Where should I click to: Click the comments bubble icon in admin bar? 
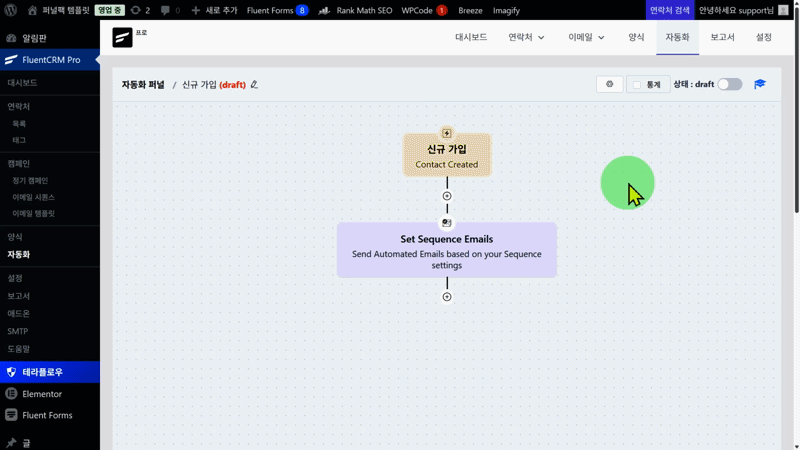coord(165,10)
